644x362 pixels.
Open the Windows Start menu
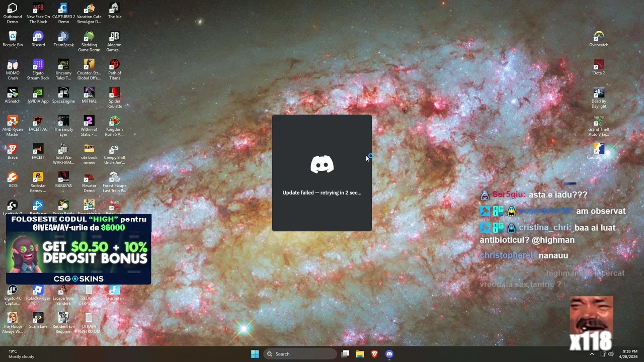[x=255, y=354]
